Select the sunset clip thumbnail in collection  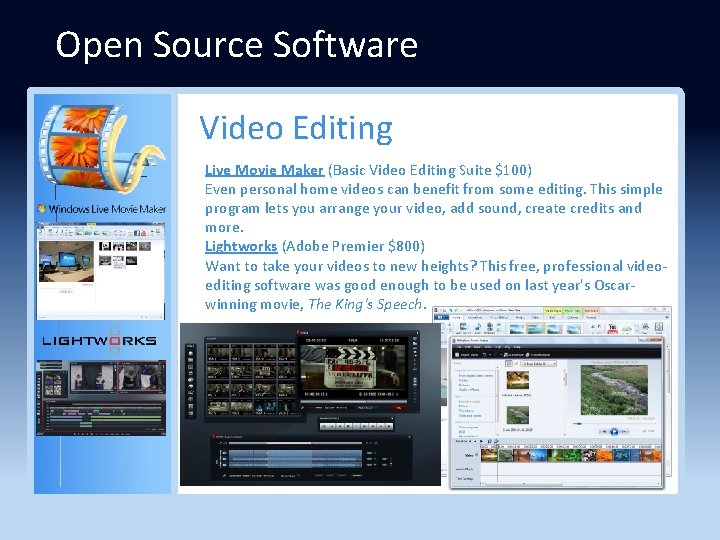pos(518,381)
